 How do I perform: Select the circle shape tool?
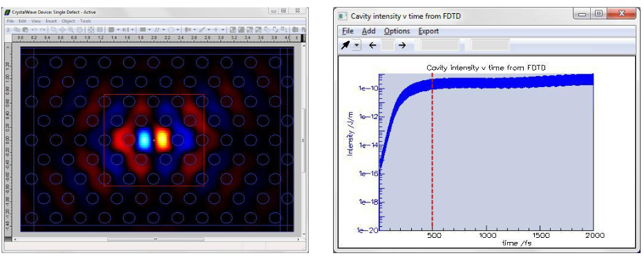point(171,30)
